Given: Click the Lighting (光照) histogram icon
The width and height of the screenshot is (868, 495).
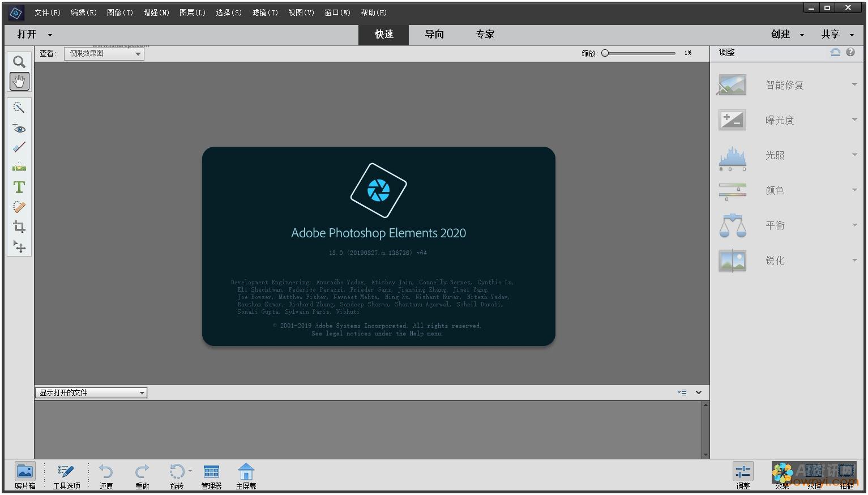Looking at the screenshot, I should point(732,159).
